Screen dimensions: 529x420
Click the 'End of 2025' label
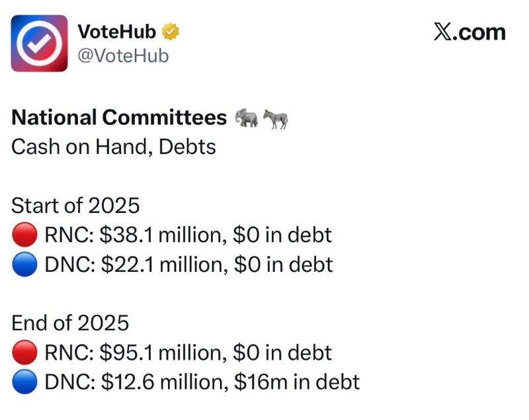[70, 323]
